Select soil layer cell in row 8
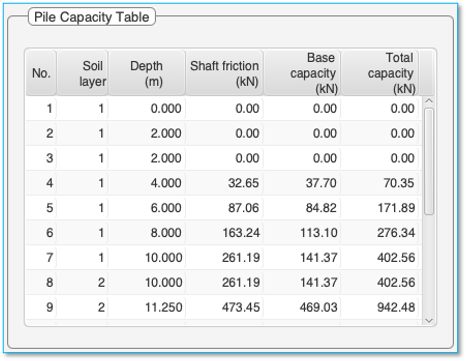Image resolution: width=466 pixels, height=361 pixels. pyautogui.click(x=82, y=282)
